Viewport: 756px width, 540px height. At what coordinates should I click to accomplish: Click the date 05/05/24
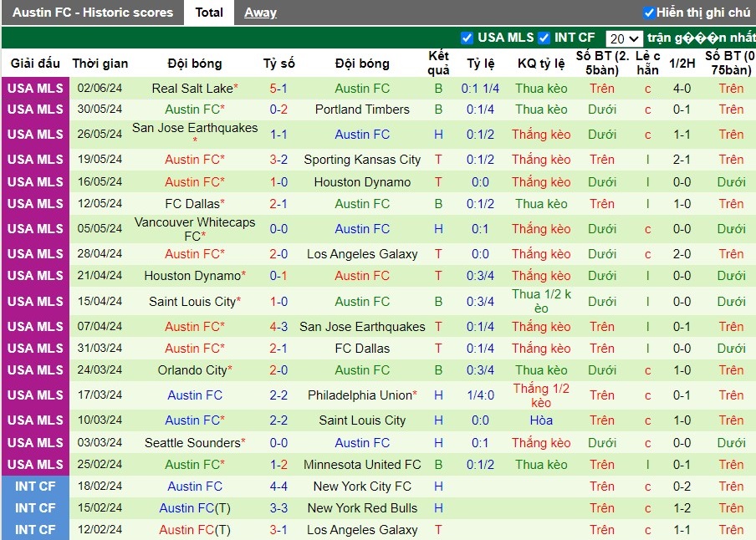click(100, 228)
